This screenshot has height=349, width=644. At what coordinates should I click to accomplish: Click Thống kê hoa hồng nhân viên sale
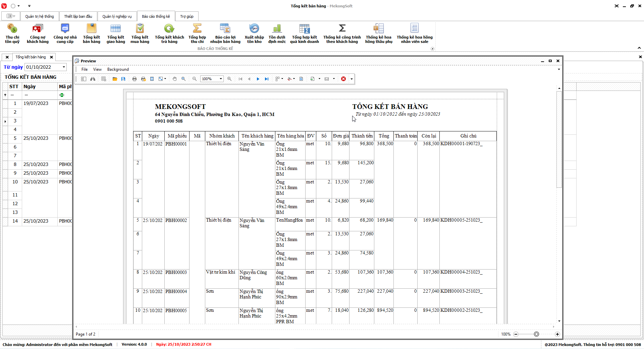point(415,33)
